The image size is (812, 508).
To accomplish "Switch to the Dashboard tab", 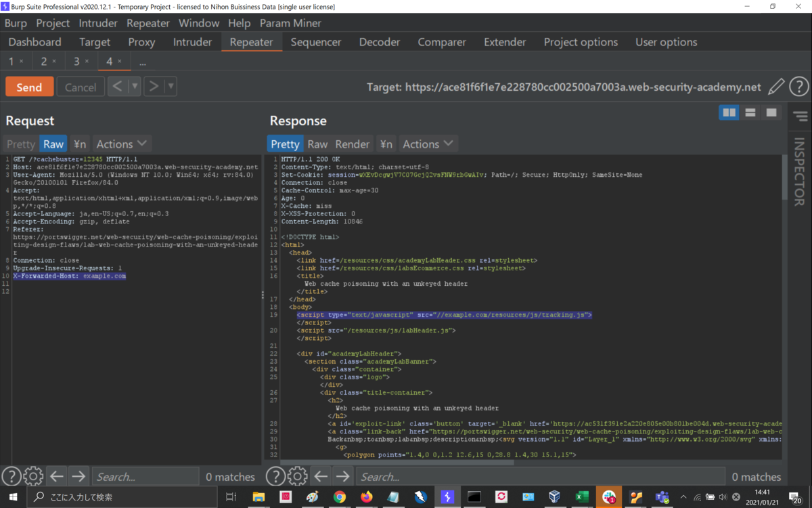I will pyautogui.click(x=35, y=42).
